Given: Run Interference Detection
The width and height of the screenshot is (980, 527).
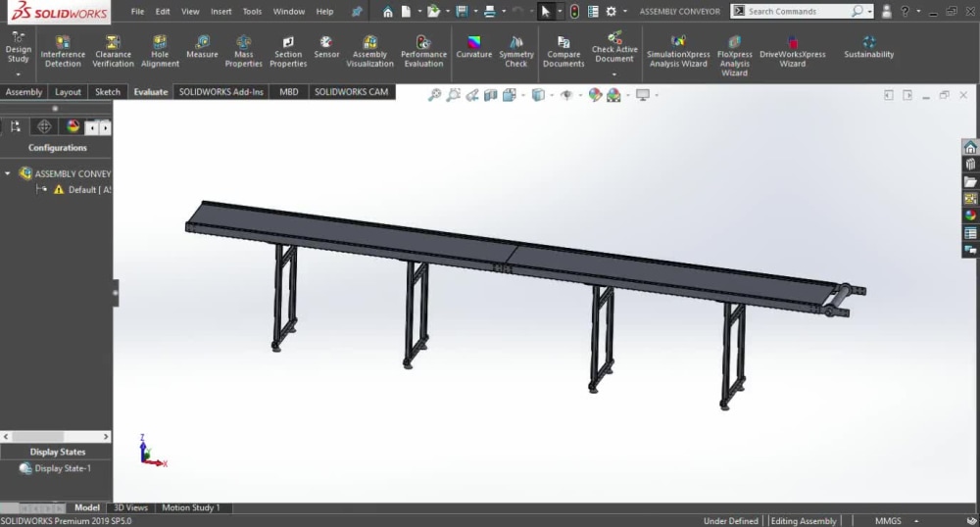Looking at the screenshot, I should (x=63, y=51).
